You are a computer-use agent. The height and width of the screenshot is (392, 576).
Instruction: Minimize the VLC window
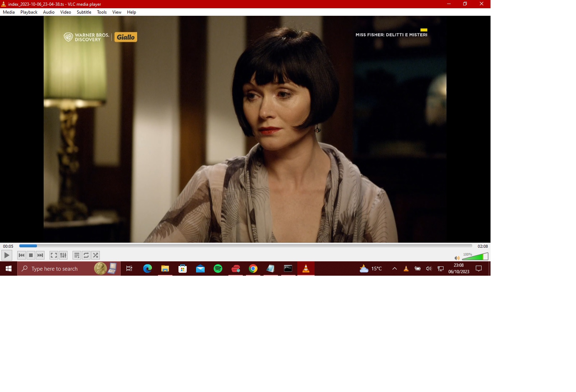(449, 4)
